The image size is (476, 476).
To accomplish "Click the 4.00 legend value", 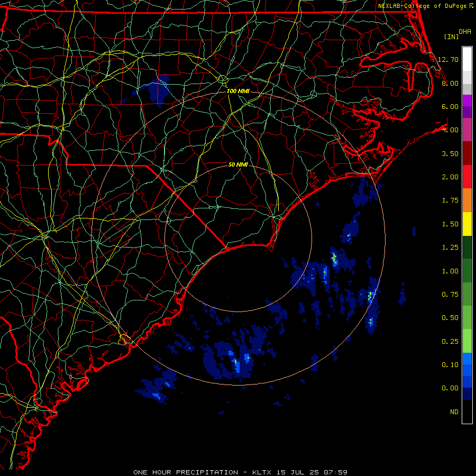I will 450,130.
